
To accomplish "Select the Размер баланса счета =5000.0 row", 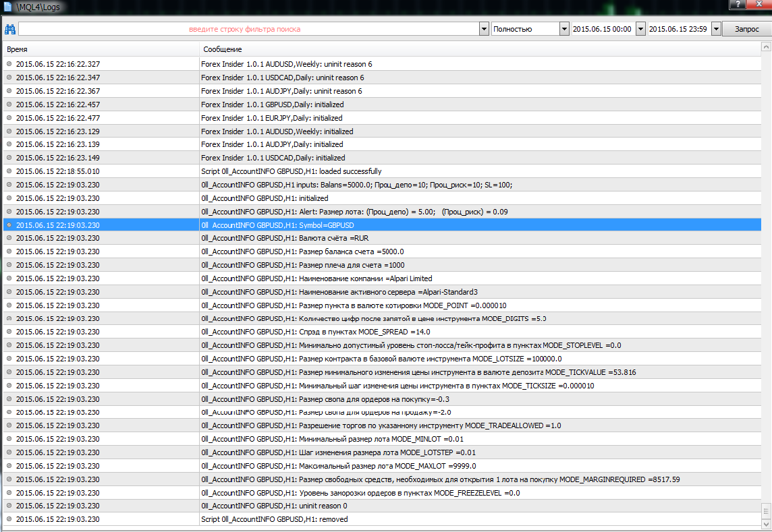I will pyautogui.click(x=382, y=252).
